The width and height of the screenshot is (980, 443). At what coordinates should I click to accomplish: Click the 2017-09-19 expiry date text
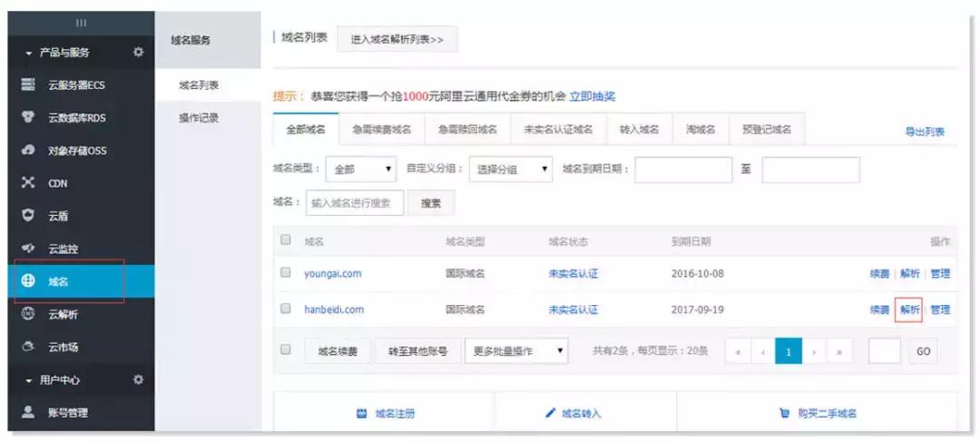click(698, 310)
